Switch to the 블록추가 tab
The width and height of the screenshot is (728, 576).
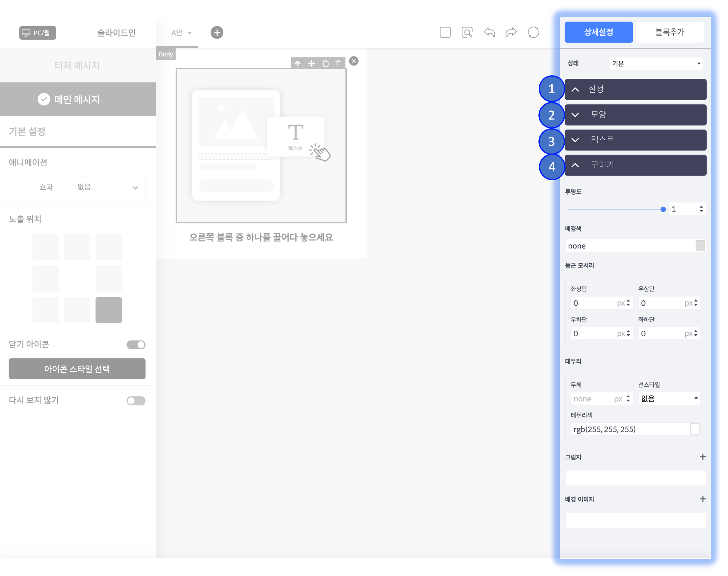point(669,32)
